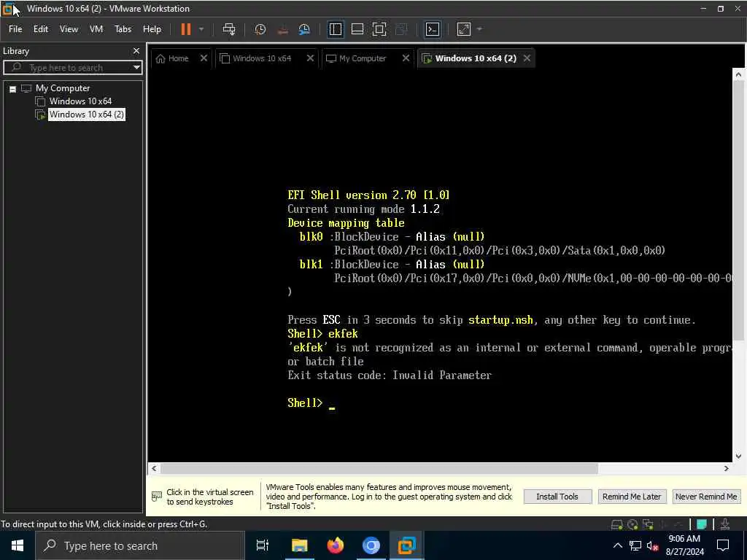Click the horizontal scrollbar left arrow
This screenshot has height=560, width=747.
coord(154,469)
